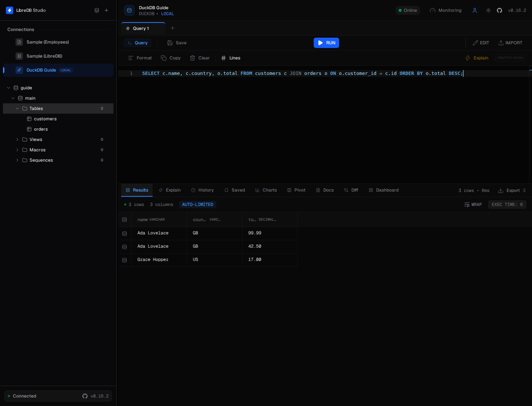The height and width of the screenshot is (406, 532).
Task: Switch to the Charts tab
Action: tap(266, 190)
